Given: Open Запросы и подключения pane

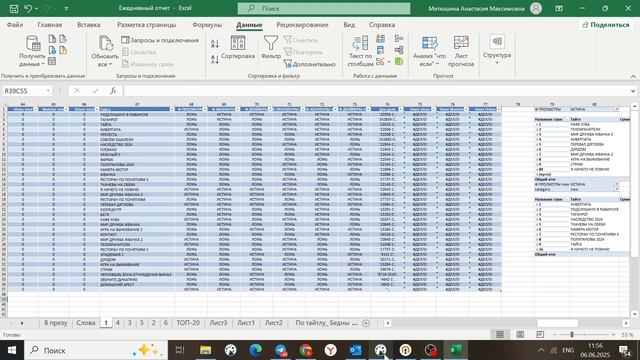Looking at the screenshot, I should point(160,40).
